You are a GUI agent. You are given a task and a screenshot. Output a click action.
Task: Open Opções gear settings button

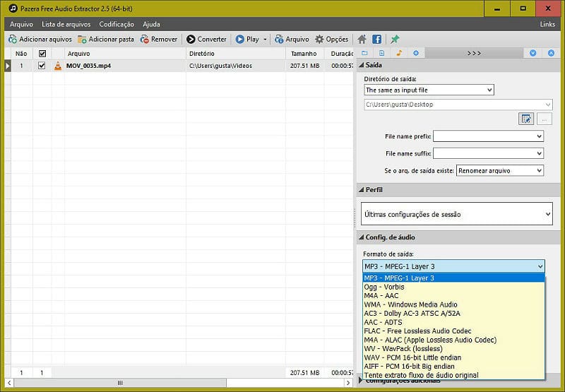pos(332,40)
